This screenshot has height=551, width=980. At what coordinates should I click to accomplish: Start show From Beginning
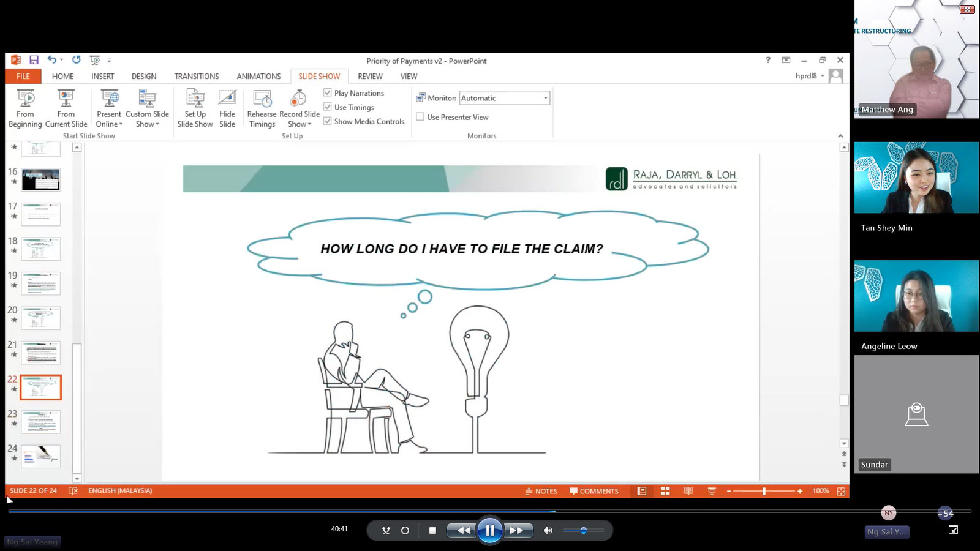point(25,108)
